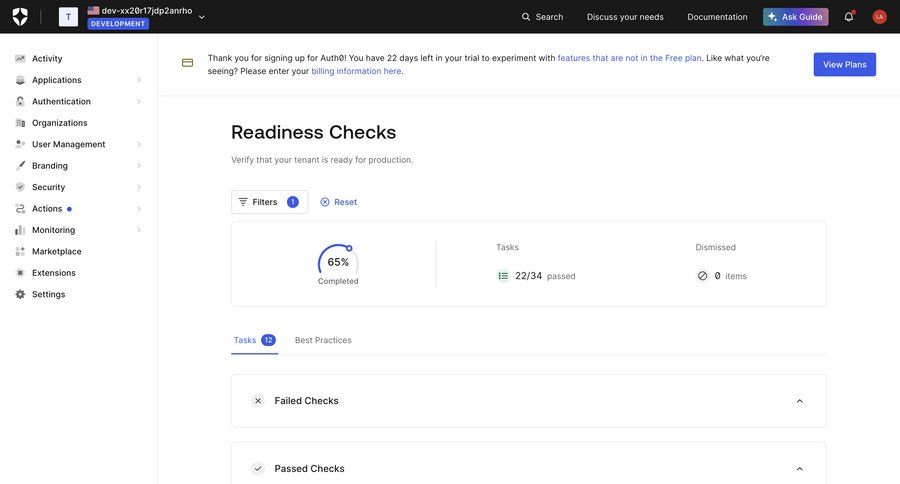The width and height of the screenshot is (900, 484).
Task: Click the 65% completed progress ring
Action: click(338, 261)
